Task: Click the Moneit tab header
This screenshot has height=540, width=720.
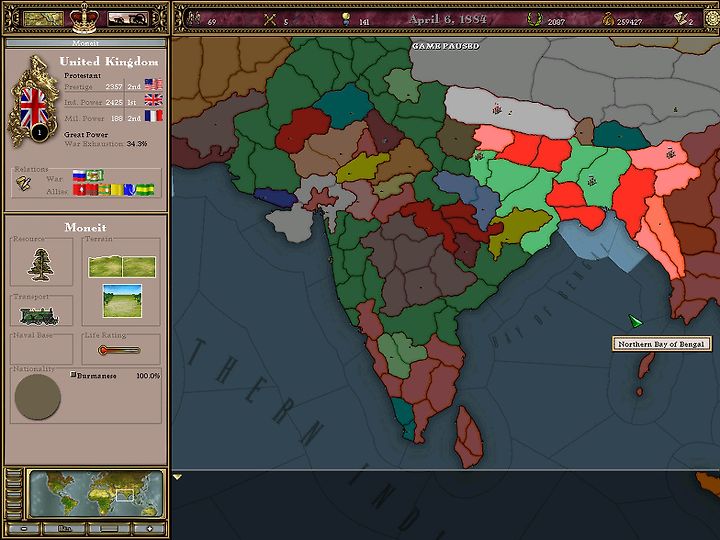Action: coord(85,43)
